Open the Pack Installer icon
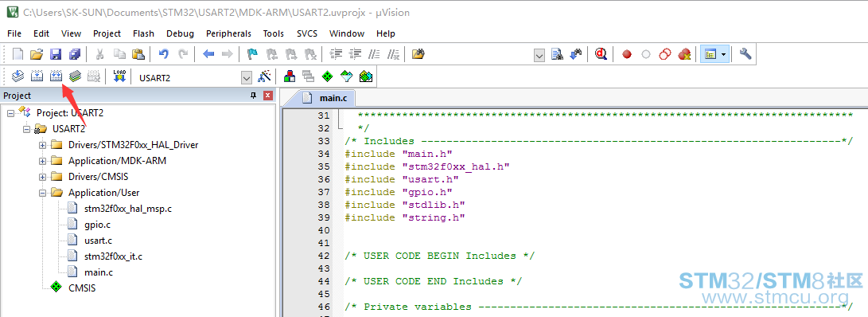Screen dimensions: 868x317 coord(365,76)
